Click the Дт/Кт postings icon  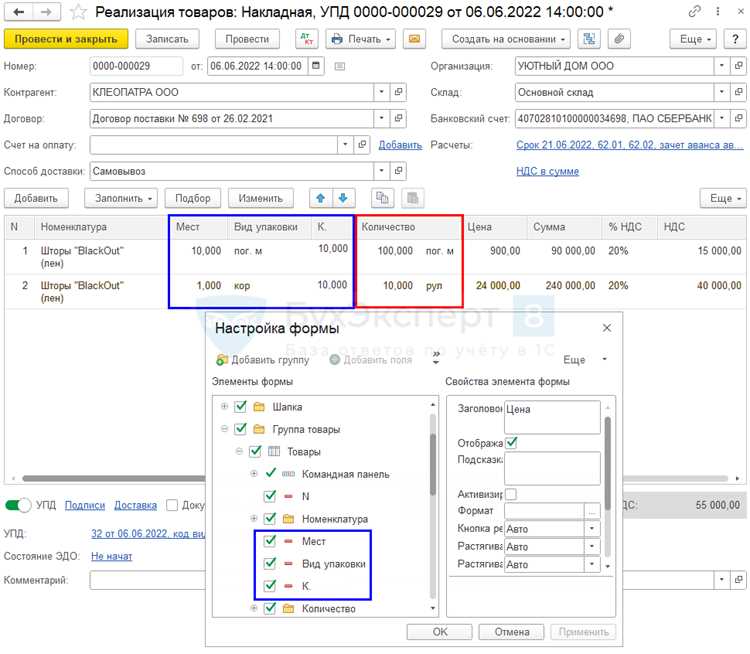[x=307, y=39]
